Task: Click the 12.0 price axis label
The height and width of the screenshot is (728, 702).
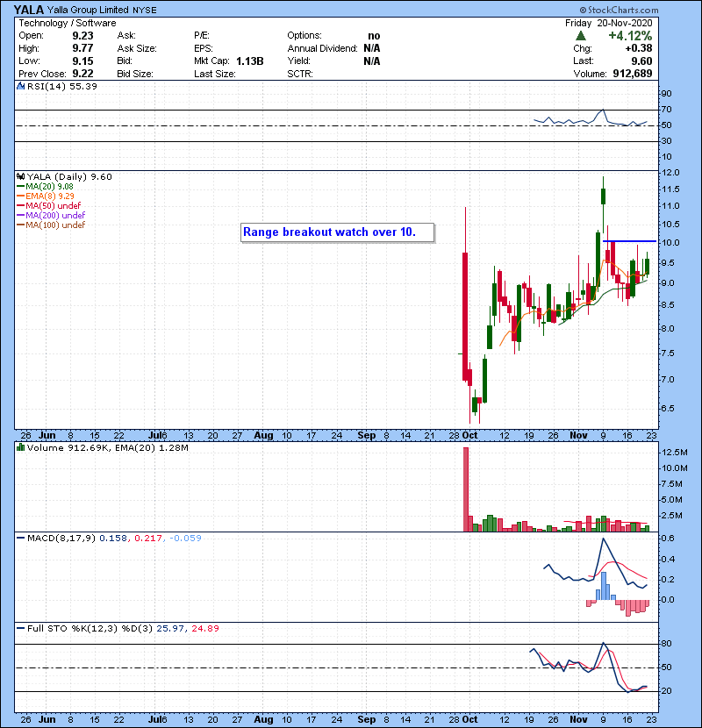Action: [670, 173]
